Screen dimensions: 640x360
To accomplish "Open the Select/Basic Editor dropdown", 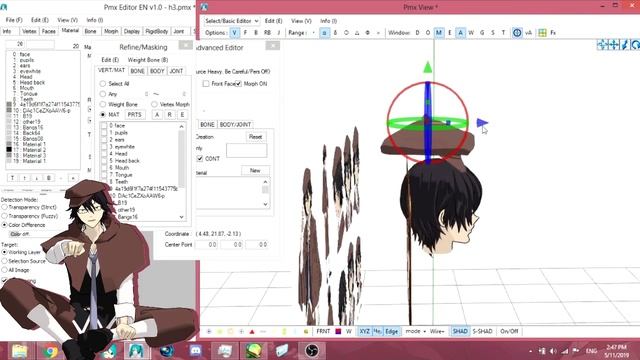I will [x=231, y=21].
